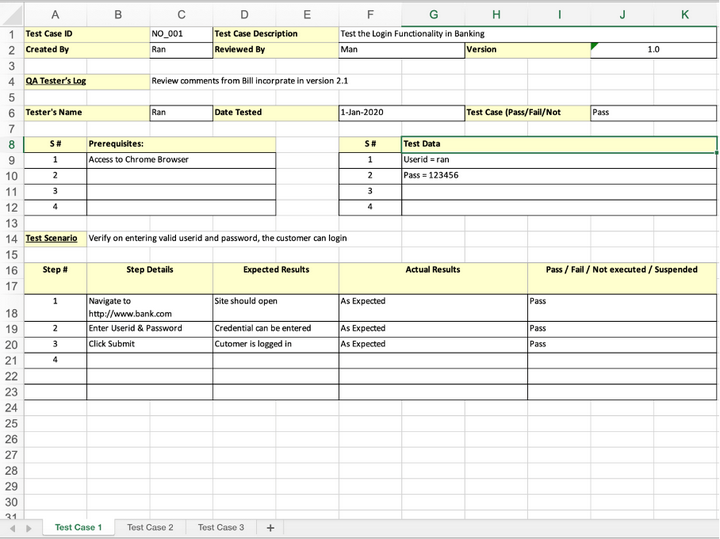The image size is (720, 539).
Task: Select the Test Data header cell
Action: click(x=559, y=144)
